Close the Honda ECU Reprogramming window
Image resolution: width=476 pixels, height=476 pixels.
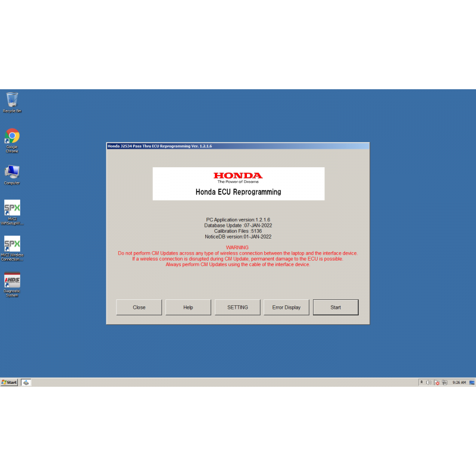(x=139, y=307)
